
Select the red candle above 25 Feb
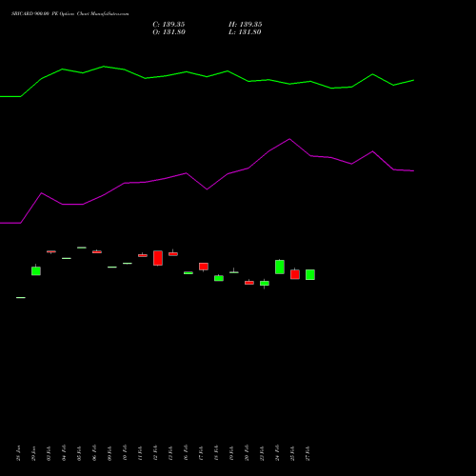coord(295,274)
